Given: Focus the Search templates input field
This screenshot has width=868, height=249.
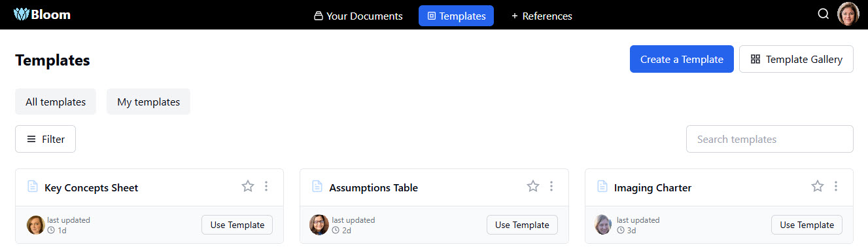Looking at the screenshot, I should click(x=770, y=139).
